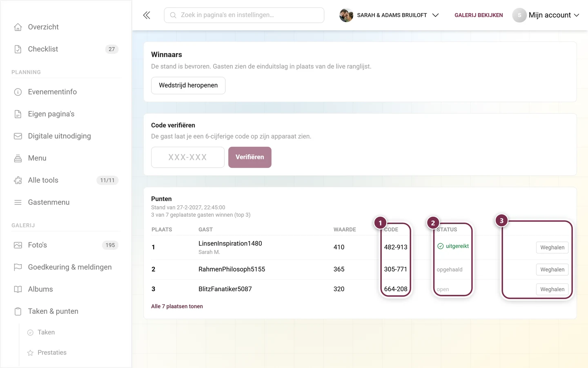Click the Digitale uitnodiging envelope icon

pyautogui.click(x=18, y=136)
